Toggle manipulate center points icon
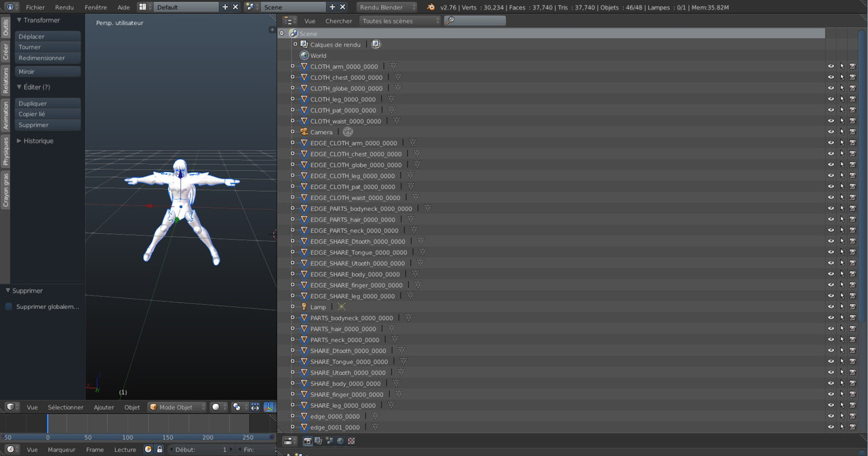868x456 pixels. click(255, 407)
